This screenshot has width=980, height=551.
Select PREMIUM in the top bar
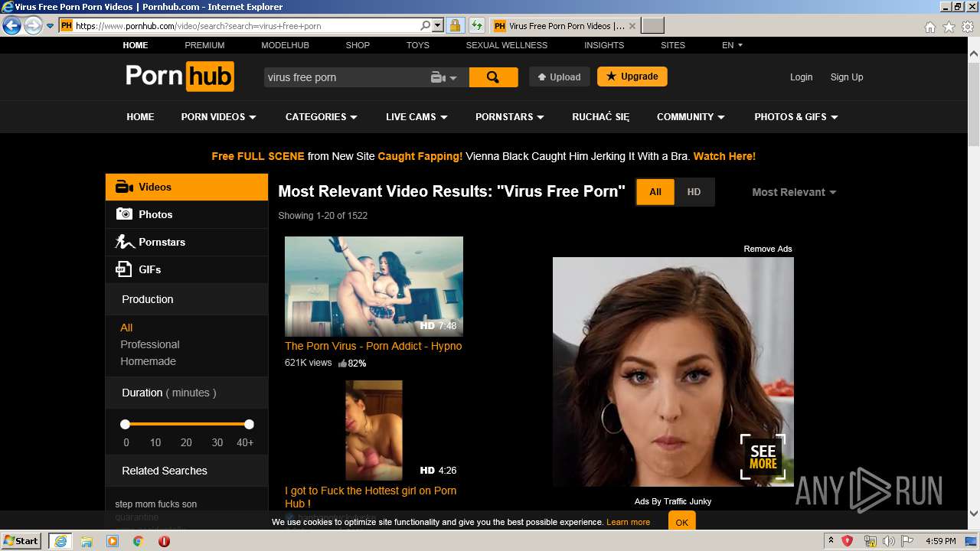(204, 45)
